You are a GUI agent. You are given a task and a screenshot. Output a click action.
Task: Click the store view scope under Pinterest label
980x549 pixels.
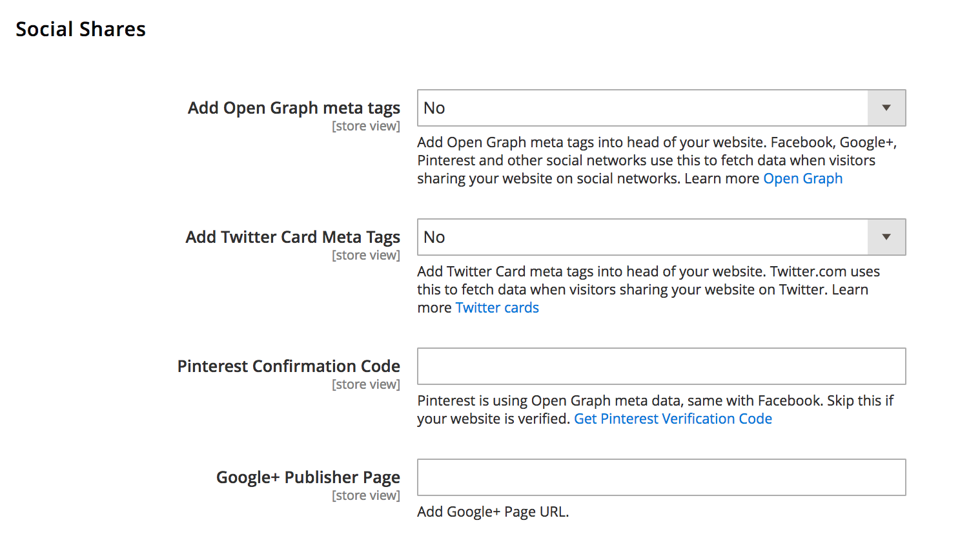[x=365, y=385]
